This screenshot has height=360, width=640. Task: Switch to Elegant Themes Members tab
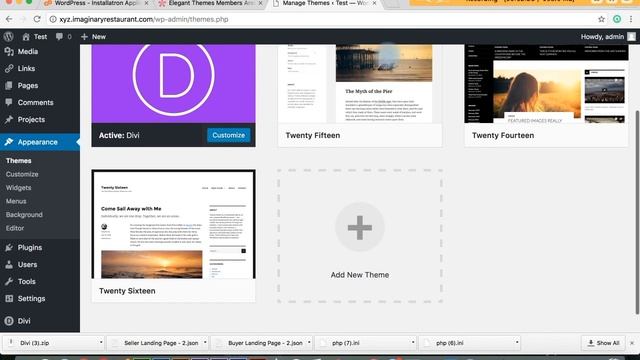210,3
